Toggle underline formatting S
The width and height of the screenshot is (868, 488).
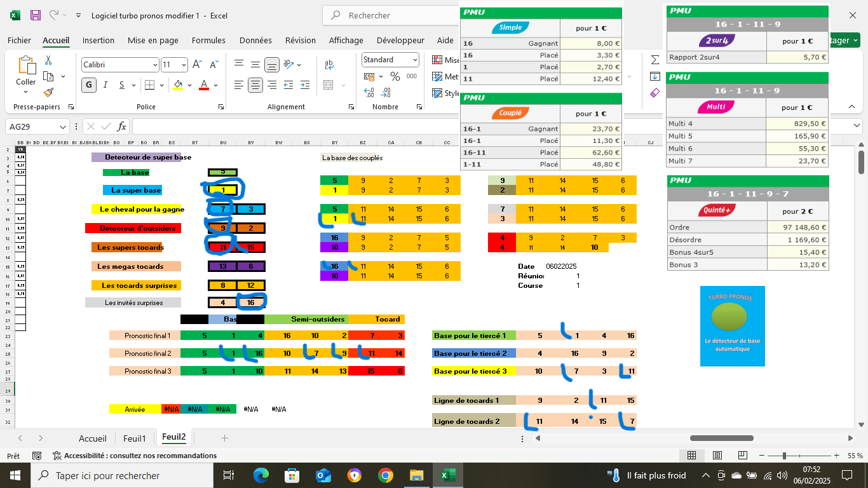[121, 85]
